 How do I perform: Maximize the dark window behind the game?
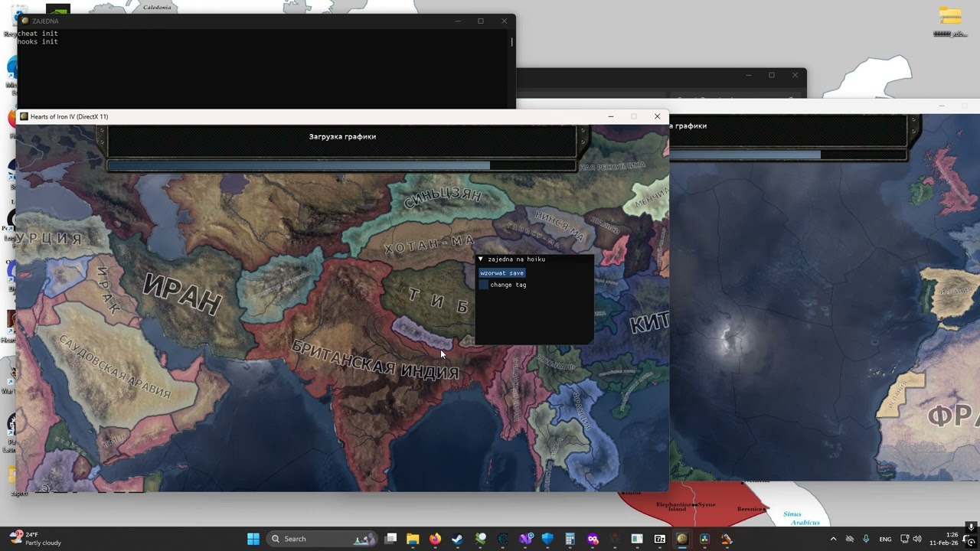(x=772, y=75)
